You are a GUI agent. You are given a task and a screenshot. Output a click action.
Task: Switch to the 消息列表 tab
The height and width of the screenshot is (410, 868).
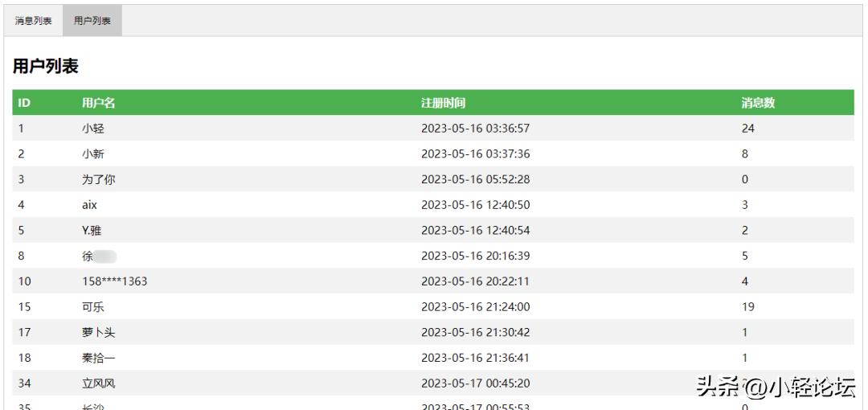34,21
